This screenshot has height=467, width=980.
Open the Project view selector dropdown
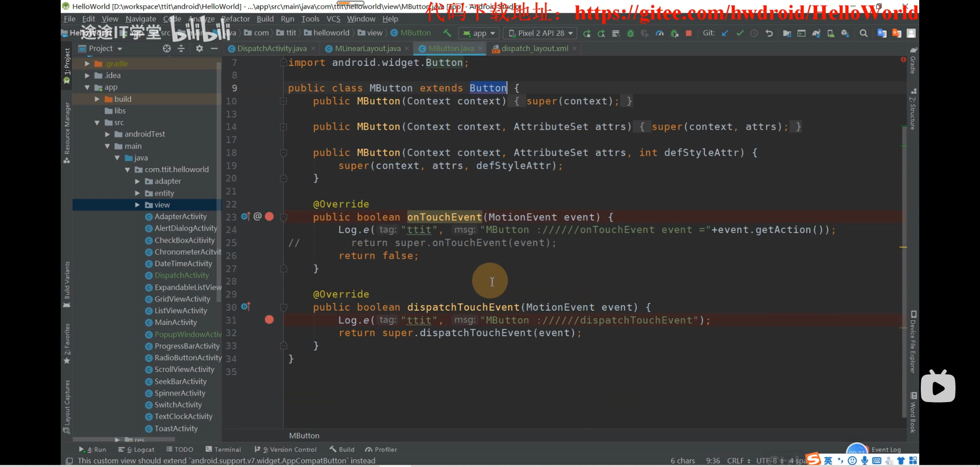(101, 49)
